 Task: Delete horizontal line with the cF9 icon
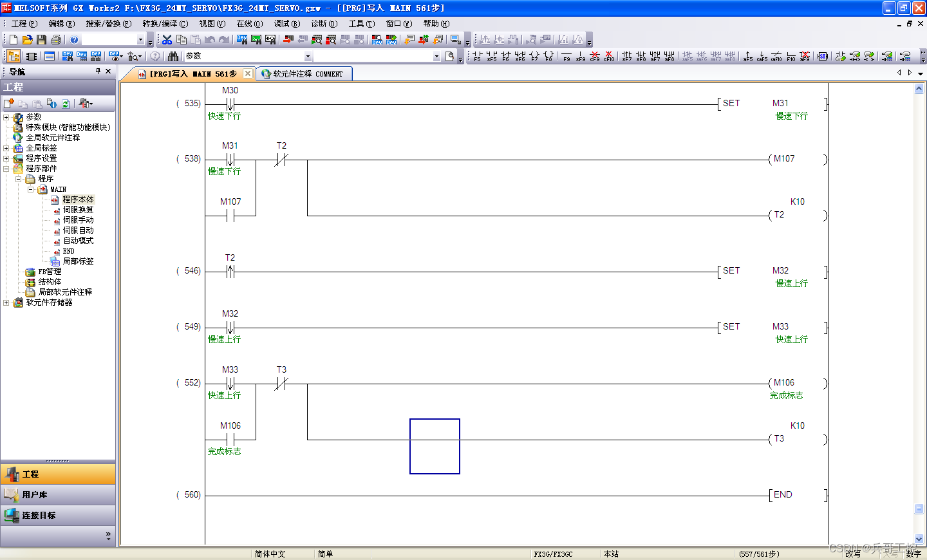(x=595, y=56)
